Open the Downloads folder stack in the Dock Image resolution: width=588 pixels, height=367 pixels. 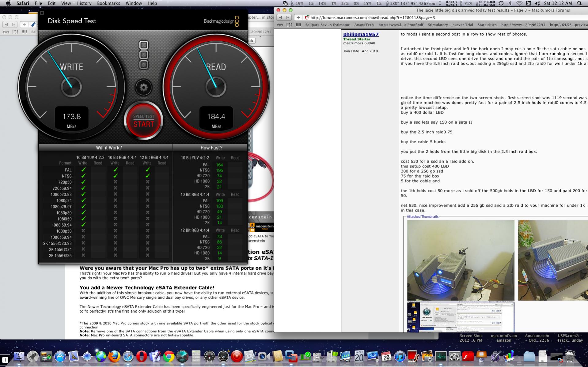[529, 356]
